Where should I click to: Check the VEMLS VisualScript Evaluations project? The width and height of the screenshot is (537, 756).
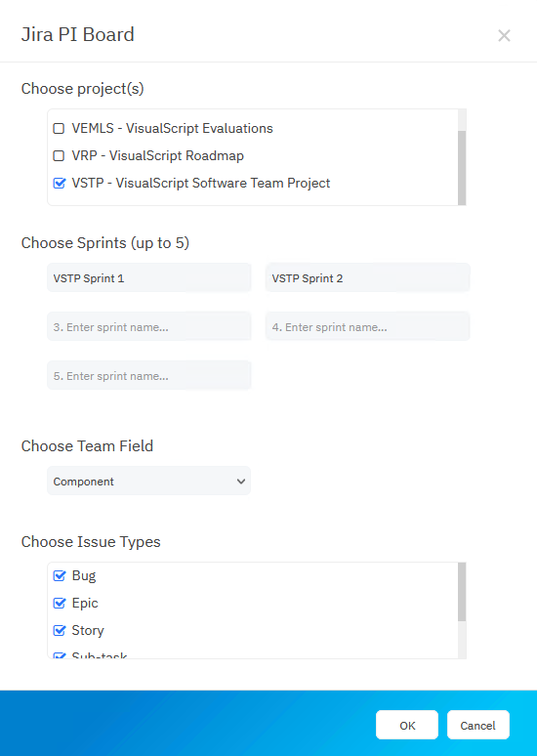tap(59, 128)
